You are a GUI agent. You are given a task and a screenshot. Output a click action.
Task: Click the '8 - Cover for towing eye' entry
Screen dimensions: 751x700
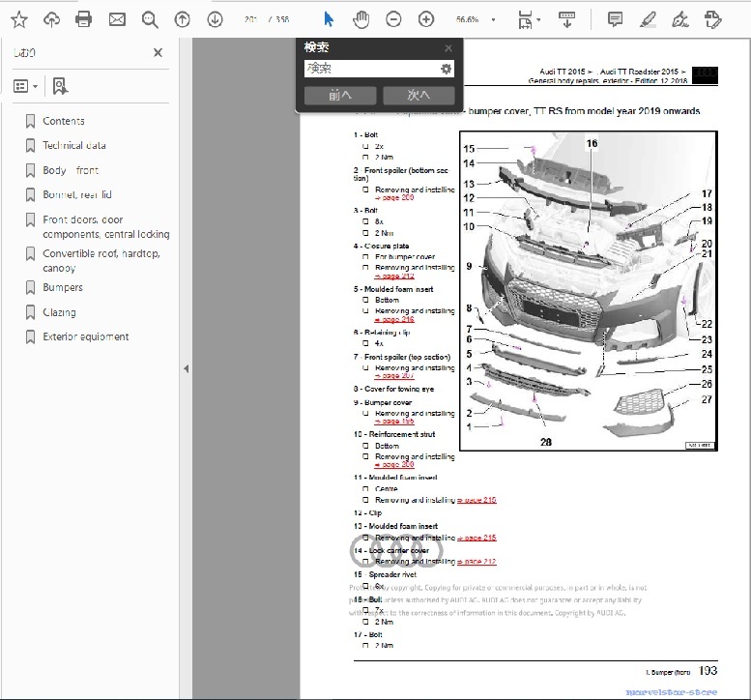[393, 389]
